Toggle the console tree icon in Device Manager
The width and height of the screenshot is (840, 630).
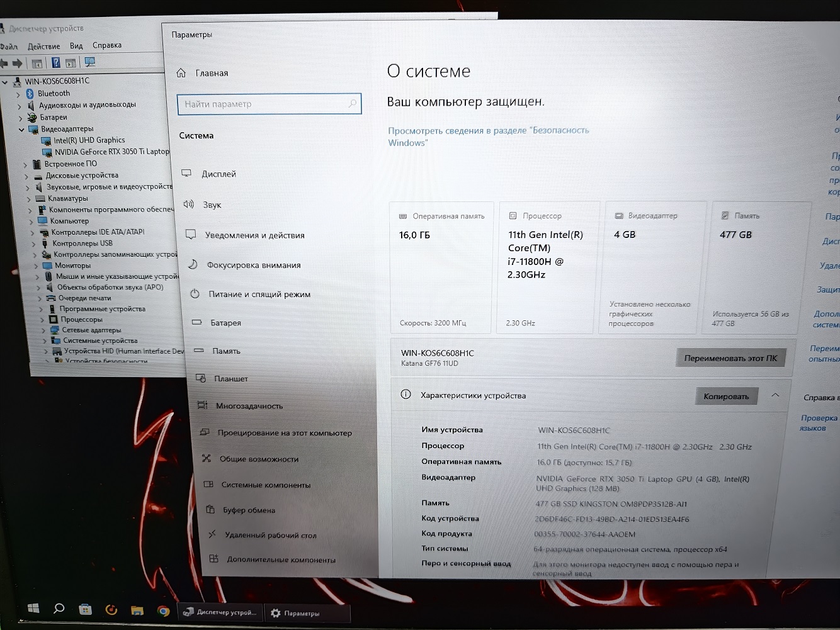(37, 63)
